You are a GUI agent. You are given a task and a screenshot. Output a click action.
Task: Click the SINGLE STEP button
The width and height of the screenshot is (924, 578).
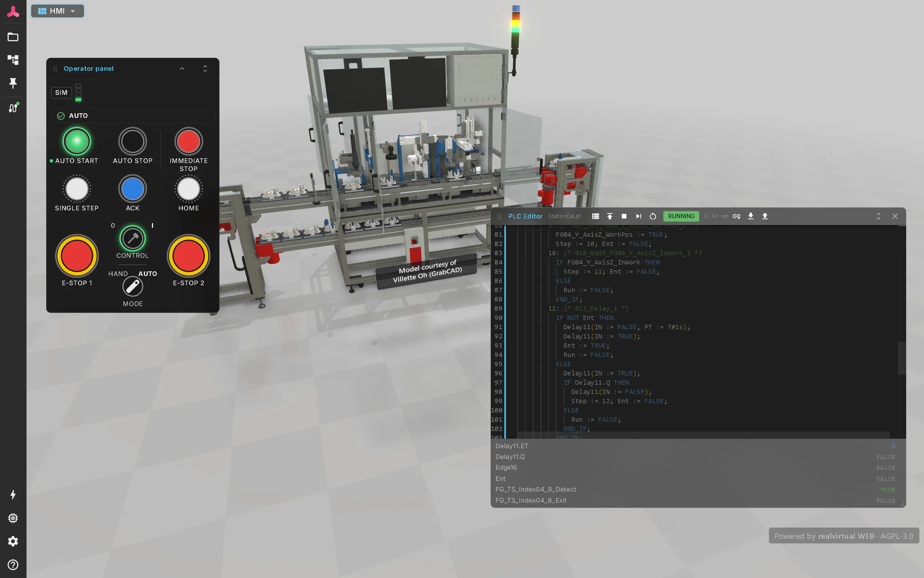[x=77, y=189]
